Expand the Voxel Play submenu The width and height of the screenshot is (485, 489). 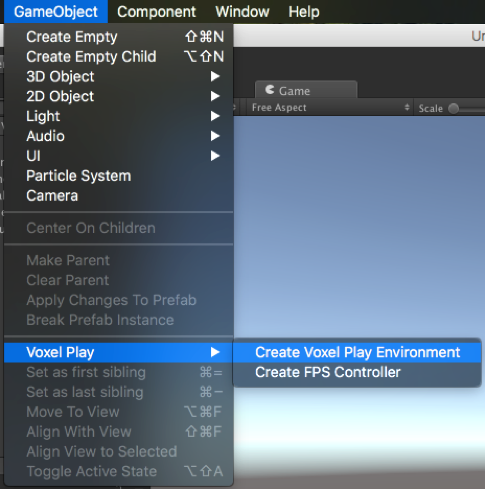pos(119,352)
